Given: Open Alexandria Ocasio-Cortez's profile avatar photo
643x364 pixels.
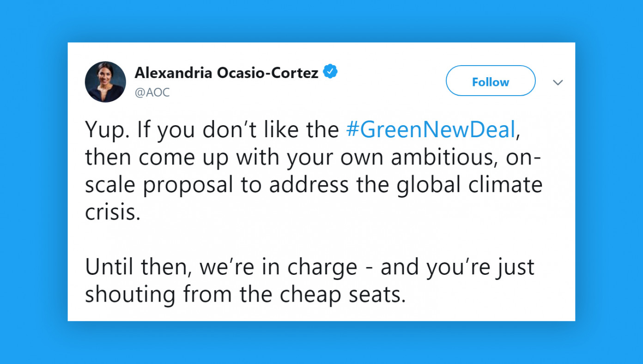Looking at the screenshot, I should [105, 82].
